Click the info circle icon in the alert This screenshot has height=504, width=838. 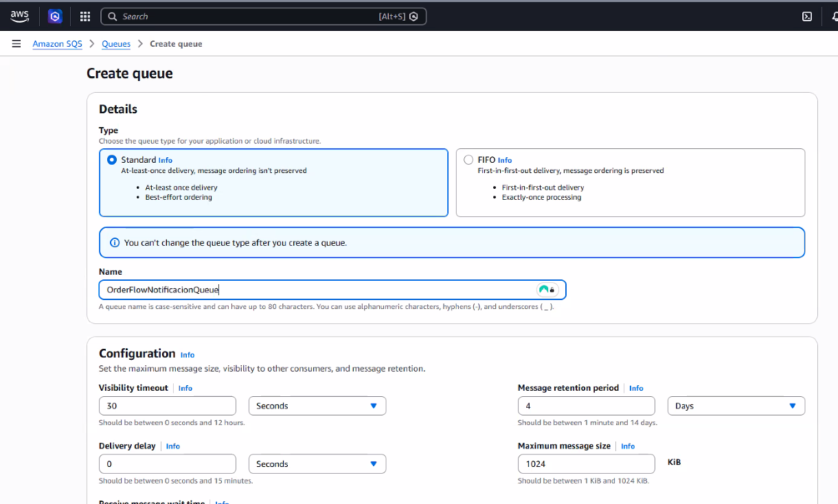click(115, 242)
